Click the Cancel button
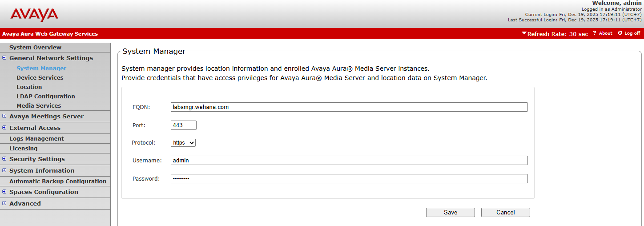The width and height of the screenshot is (644, 226). click(505, 212)
